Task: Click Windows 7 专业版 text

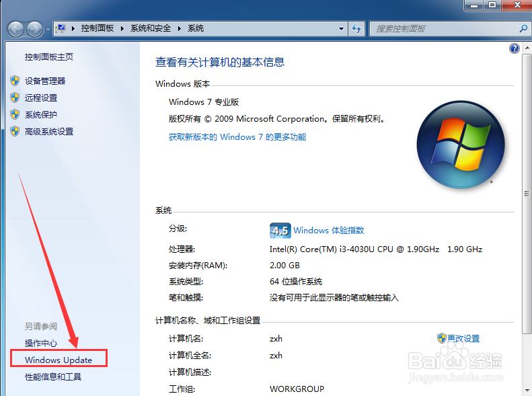Action: [x=204, y=102]
